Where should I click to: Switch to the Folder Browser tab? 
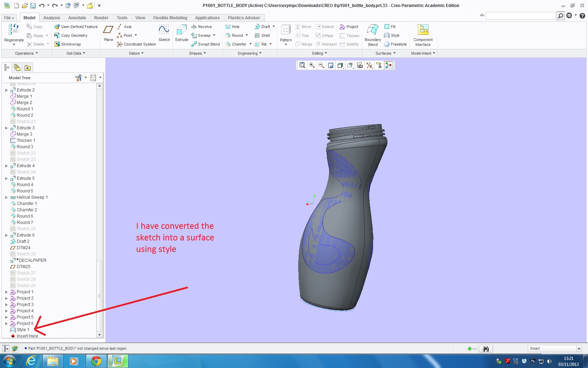pos(17,68)
